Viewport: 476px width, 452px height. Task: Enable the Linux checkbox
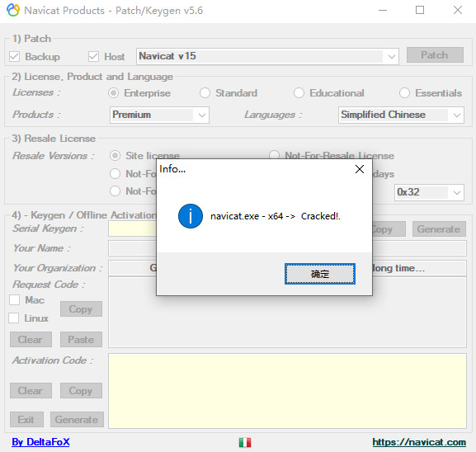pos(14,318)
